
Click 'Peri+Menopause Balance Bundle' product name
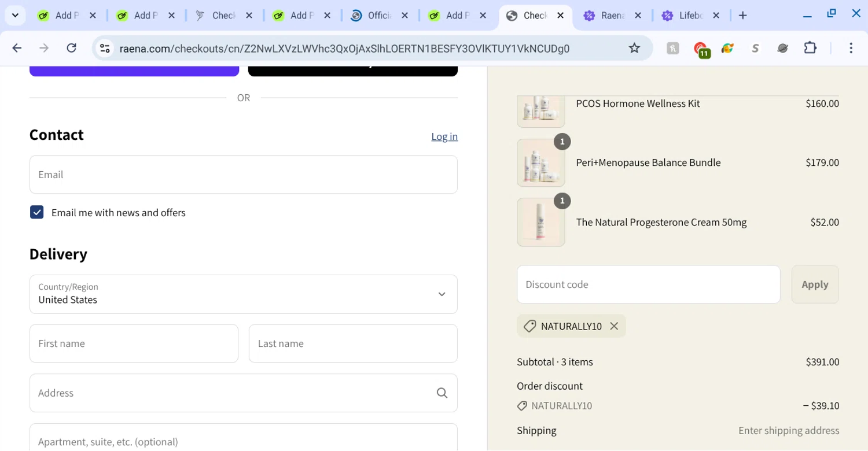pos(648,162)
